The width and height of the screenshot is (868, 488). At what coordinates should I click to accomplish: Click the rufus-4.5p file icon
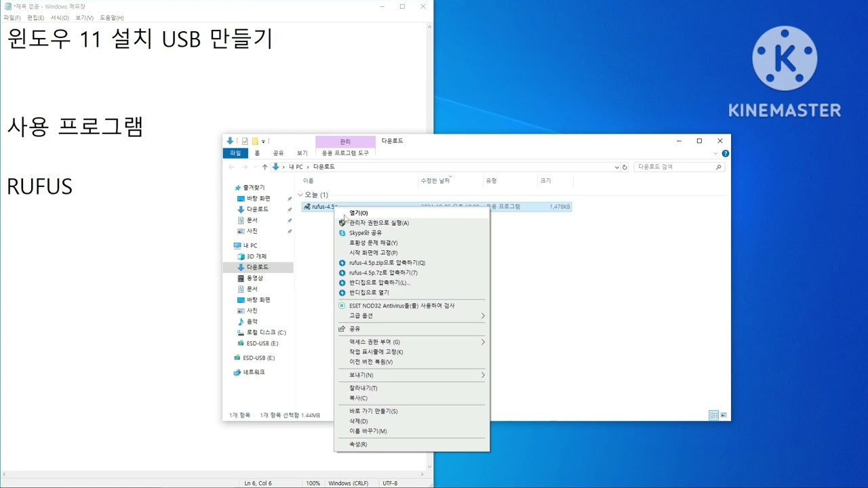(x=307, y=207)
